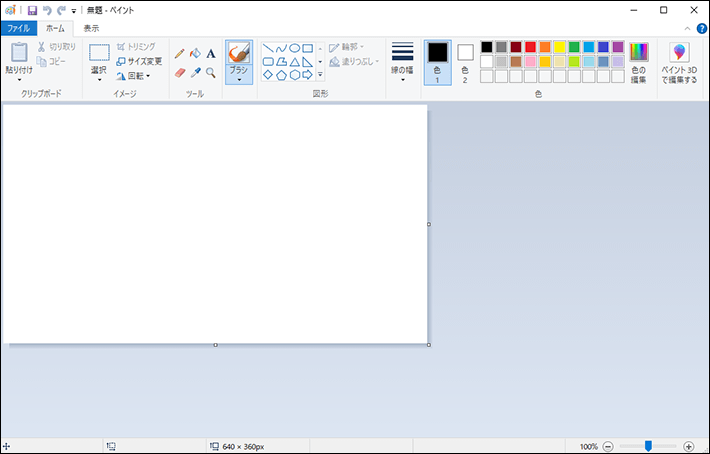Select the Fill with color bucket tool
This screenshot has width=710, height=454.
(x=195, y=54)
